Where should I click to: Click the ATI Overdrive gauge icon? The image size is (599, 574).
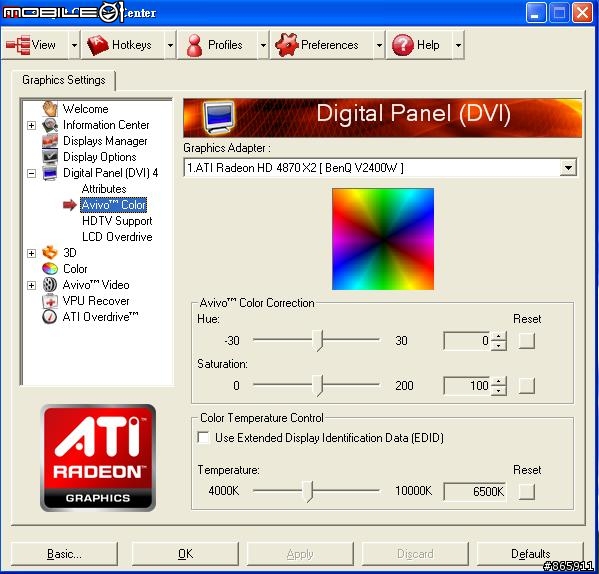(50, 317)
